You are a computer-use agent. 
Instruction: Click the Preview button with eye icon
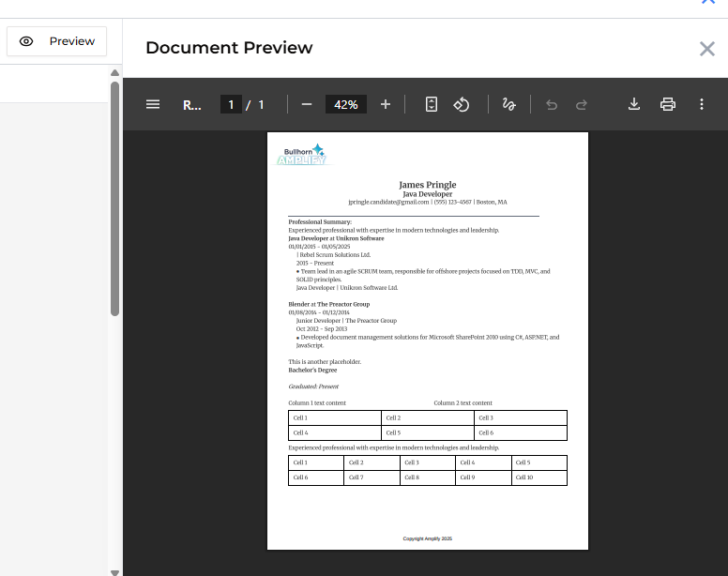click(x=57, y=41)
